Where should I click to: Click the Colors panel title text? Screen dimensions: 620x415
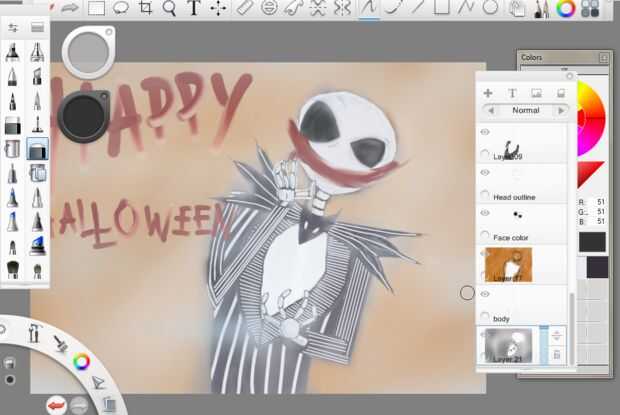point(531,58)
